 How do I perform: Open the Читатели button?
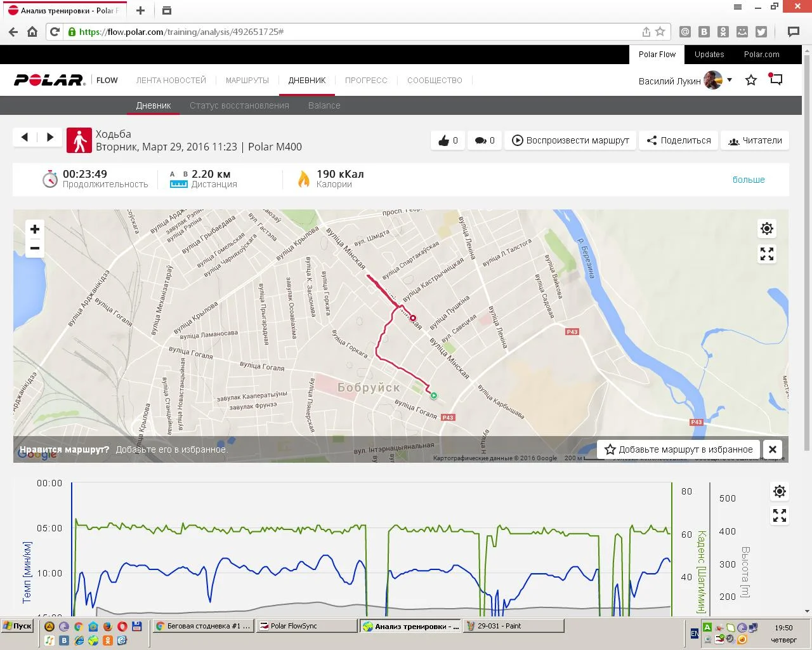[755, 140]
